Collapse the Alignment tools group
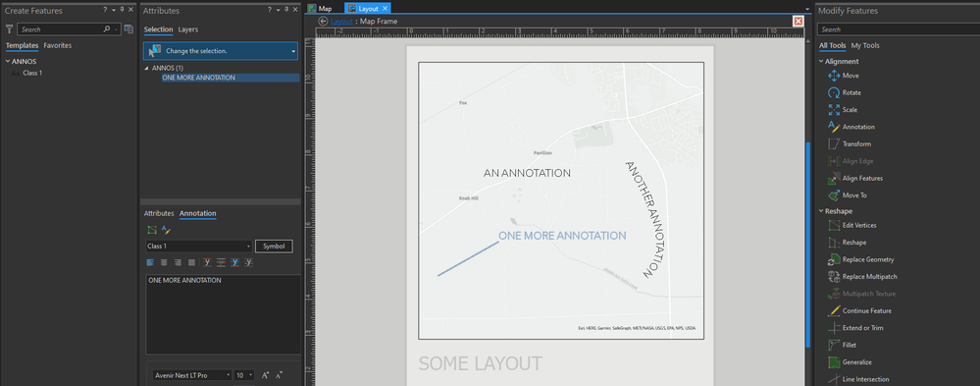 (821, 61)
